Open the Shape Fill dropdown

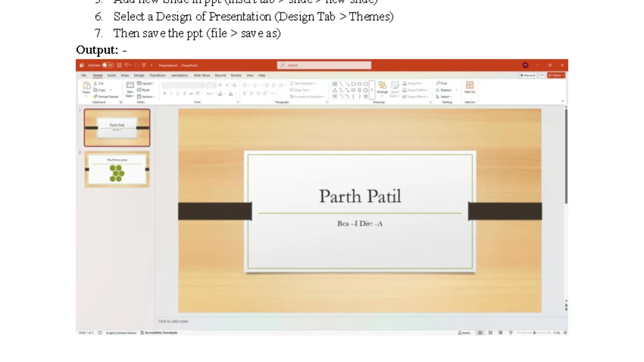(413, 84)
